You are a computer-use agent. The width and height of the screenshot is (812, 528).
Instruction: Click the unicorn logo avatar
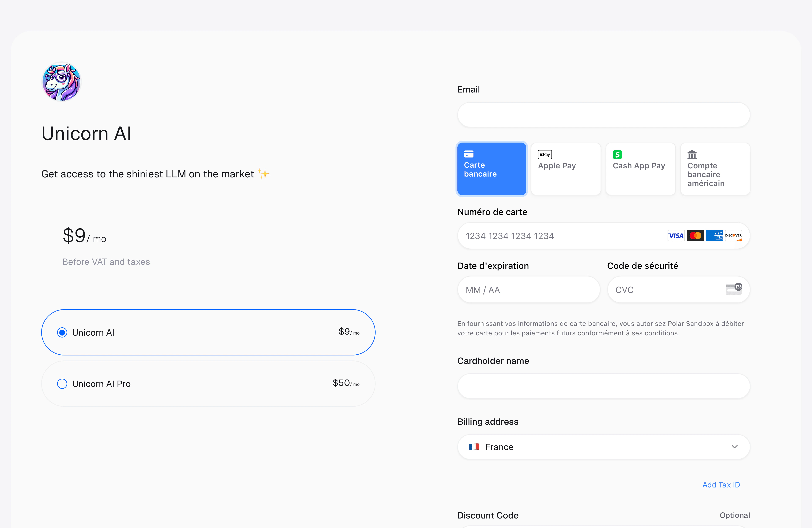[61, 82]
